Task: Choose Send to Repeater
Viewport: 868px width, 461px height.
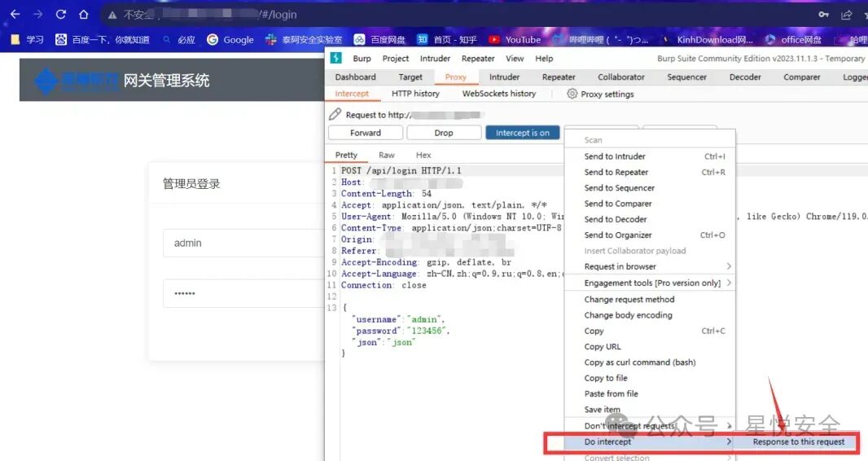Action: click(650, 172)
